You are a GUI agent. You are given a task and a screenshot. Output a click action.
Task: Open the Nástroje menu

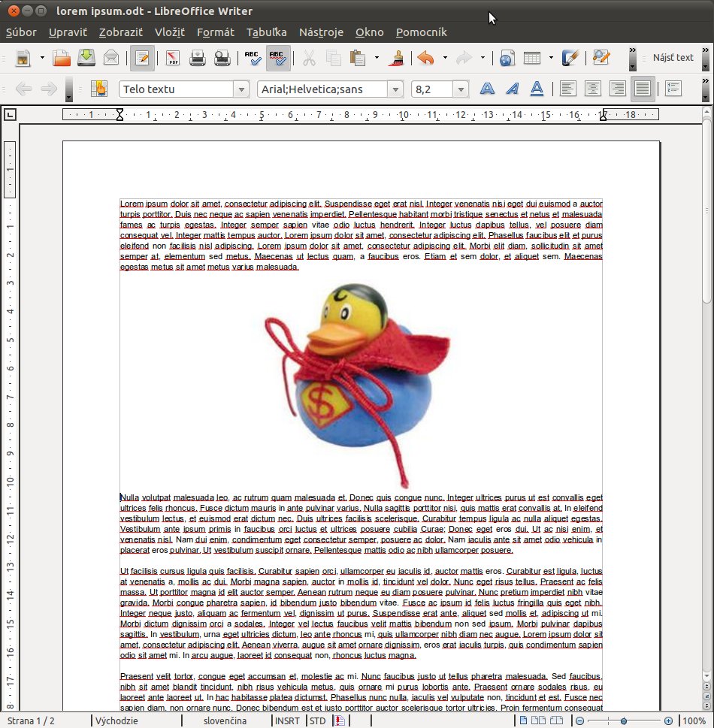(321, 32)
